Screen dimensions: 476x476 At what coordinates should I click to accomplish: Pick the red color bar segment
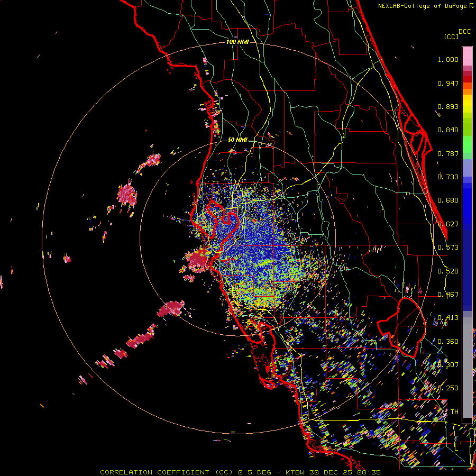point(467,79)
